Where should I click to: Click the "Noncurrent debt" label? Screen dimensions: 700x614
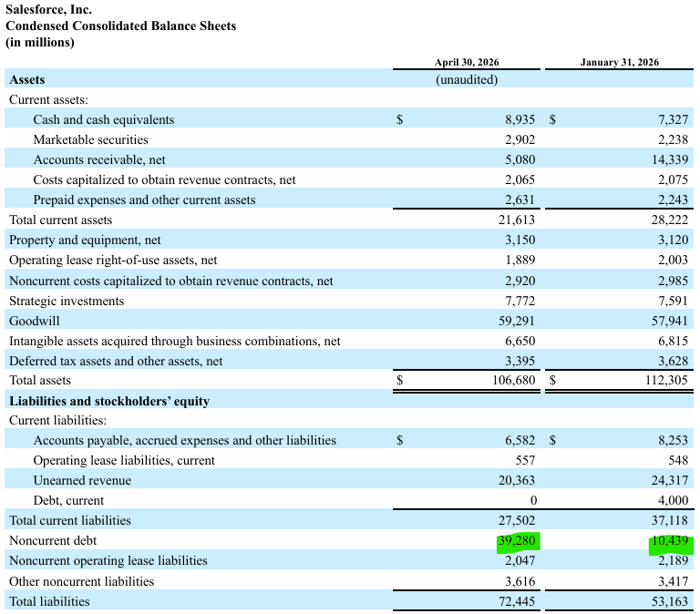tap(53, 541)
